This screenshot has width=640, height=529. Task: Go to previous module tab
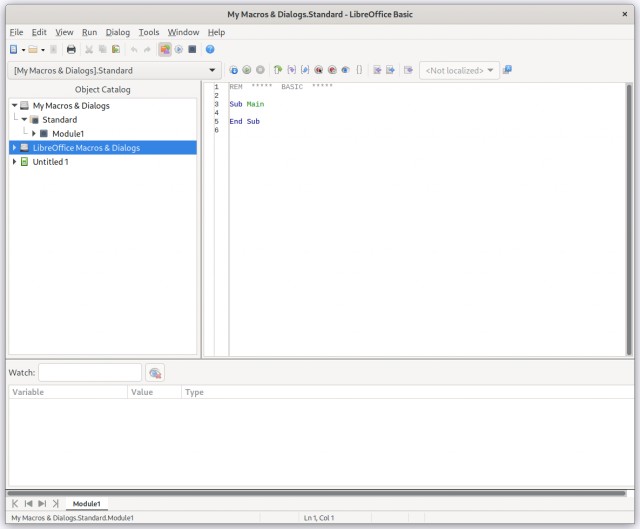tap(28, 504)
